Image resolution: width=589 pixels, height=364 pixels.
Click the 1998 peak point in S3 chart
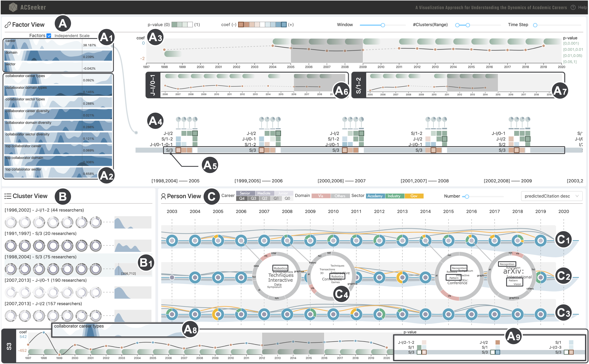coord(44,332)
